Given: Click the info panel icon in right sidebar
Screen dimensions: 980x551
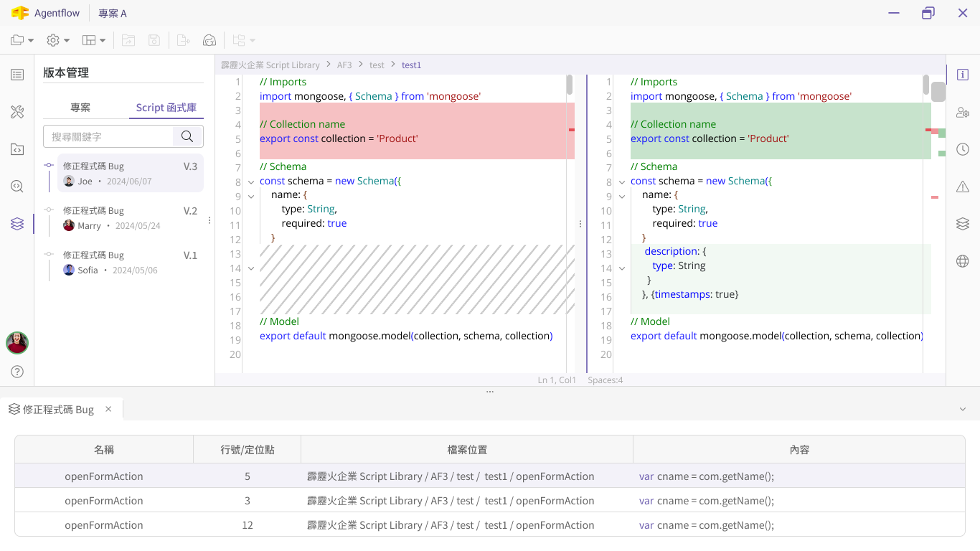Looking at the screenshot, I should point(963,75).
